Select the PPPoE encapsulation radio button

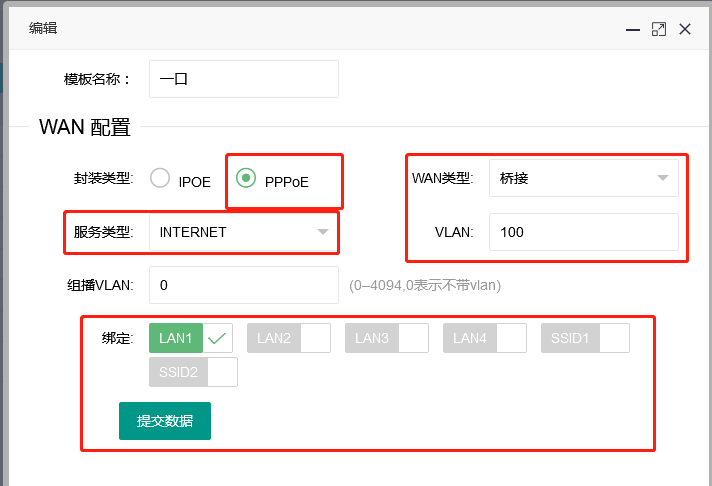[246, 179]
